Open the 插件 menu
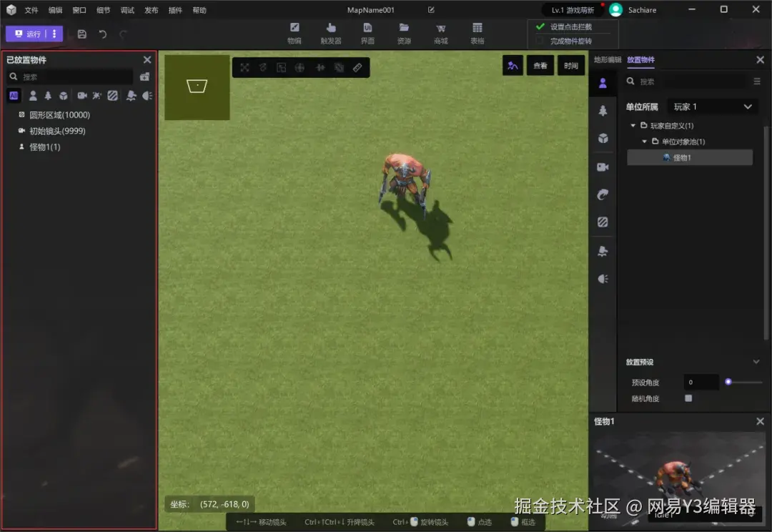This screenshot has width=772, height=532. click(x=175, y=10)
